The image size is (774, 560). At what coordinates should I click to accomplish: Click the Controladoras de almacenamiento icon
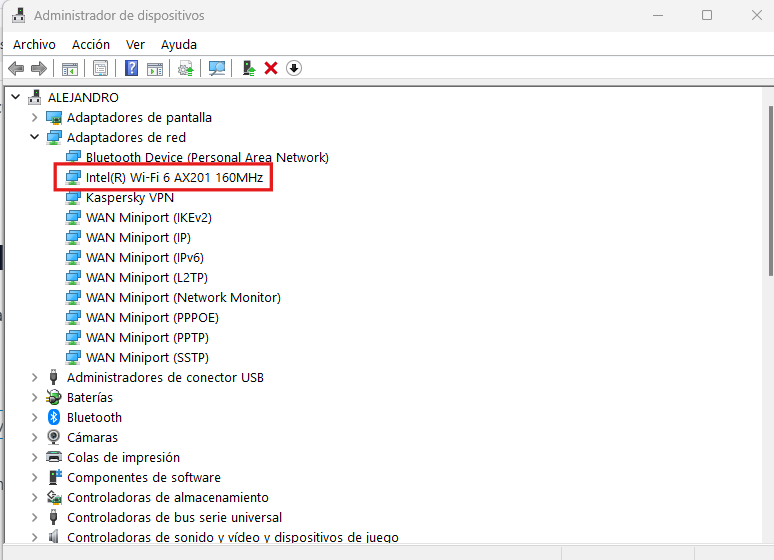54,497
